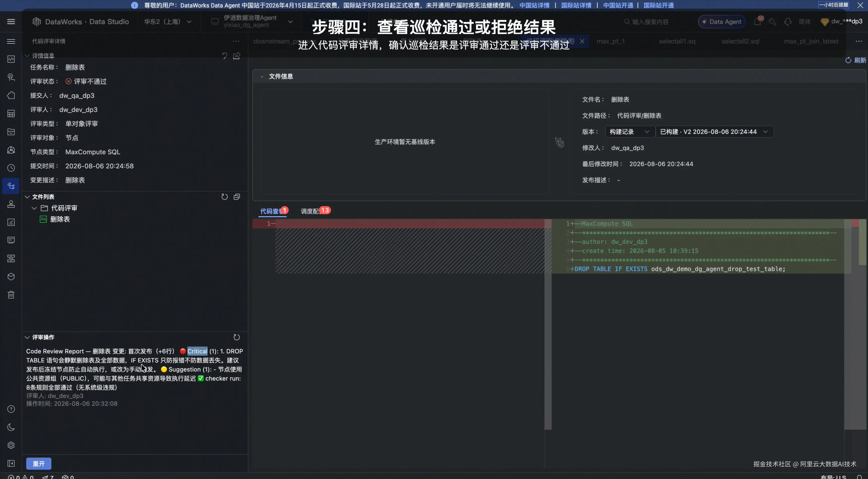Collapse the 详情信息 section
Image resolution: width=868 pixels, height=479 pixels.
[27, 56]
